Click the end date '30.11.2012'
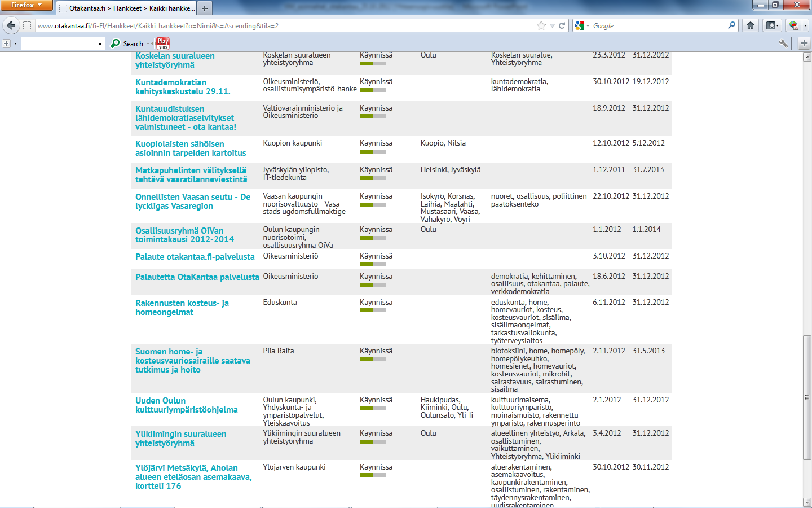Image resolution: width=812 pixels, height=508 pixels. click(651, 467)
